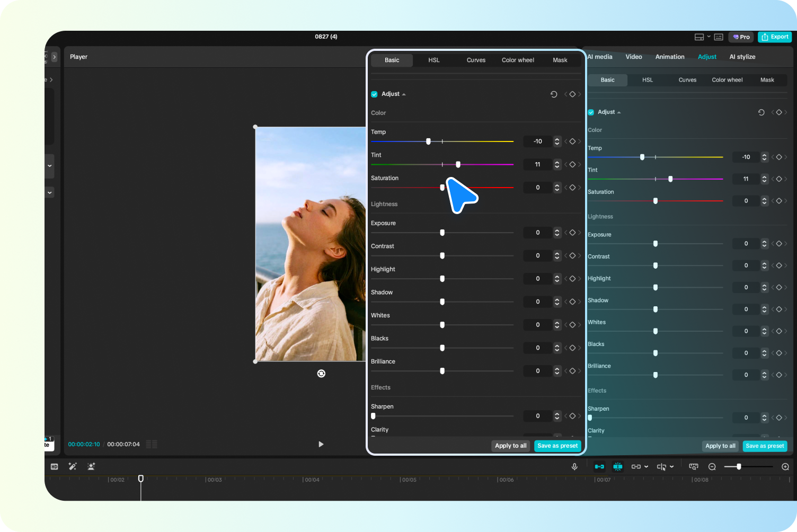Open Mask tab in the enlarged panel
The width and height of the screenshot is (797, 532).
pos(560,60)
